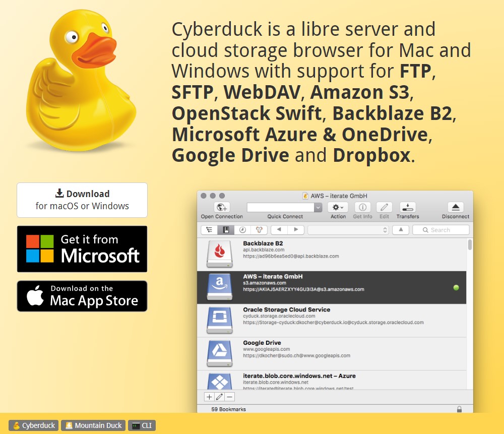Click the Get Info icon
Screen dimensions: 504x434
[x=362, y=207]
